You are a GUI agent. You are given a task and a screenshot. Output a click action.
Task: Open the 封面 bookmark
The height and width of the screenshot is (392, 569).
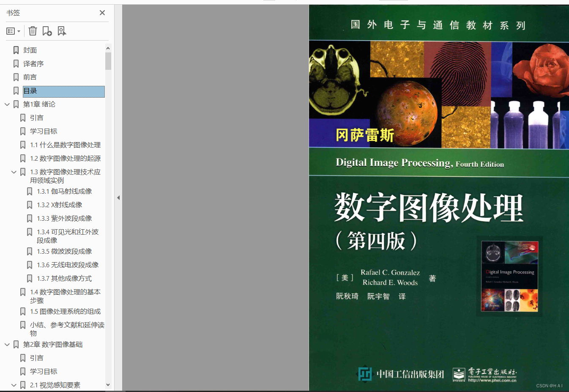(x=30, y=50)
